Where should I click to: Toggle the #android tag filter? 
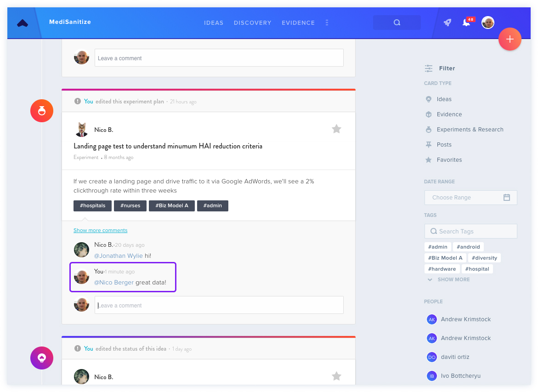[x=468, y=247]
